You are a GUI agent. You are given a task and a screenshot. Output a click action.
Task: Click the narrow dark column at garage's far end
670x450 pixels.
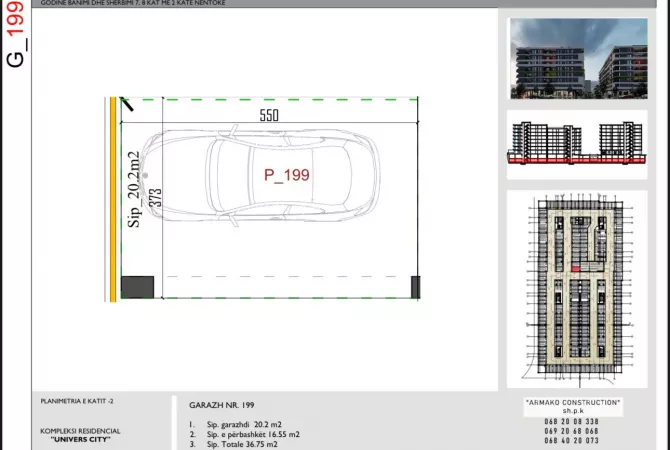415,287
